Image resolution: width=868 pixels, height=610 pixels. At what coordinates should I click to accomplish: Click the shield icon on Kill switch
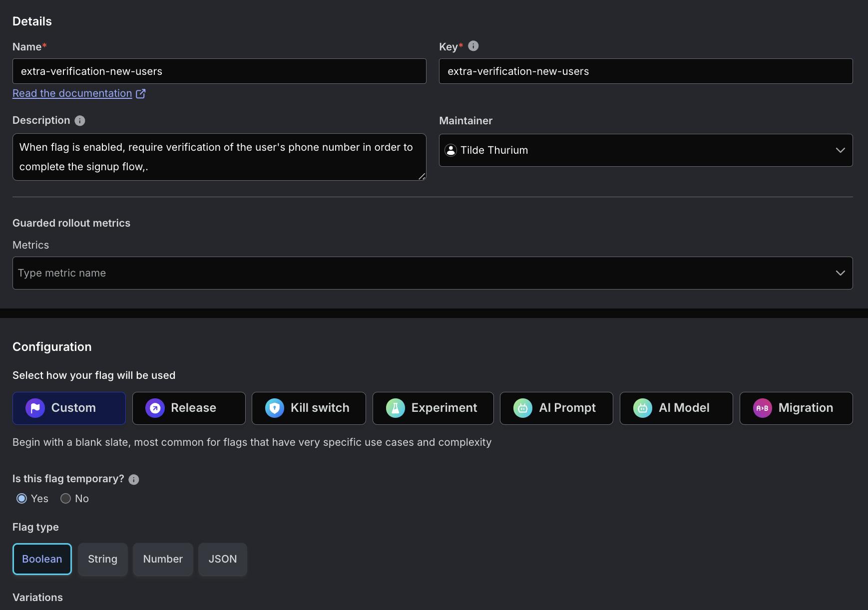275,408
